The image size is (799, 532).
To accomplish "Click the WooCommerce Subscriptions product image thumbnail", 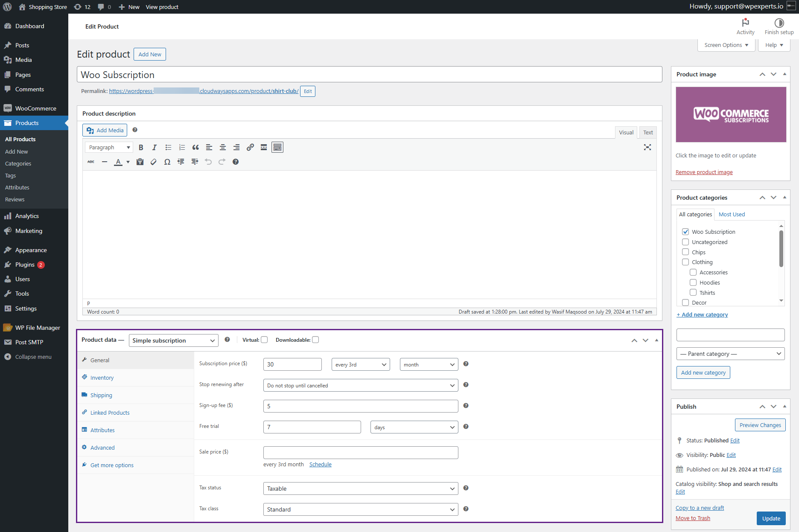I will (731, 114).
